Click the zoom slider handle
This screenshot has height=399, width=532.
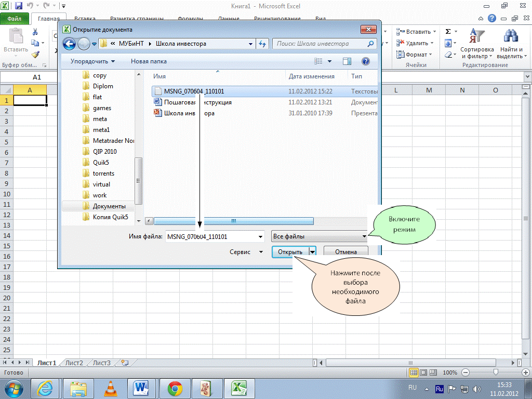click(495, 373)
